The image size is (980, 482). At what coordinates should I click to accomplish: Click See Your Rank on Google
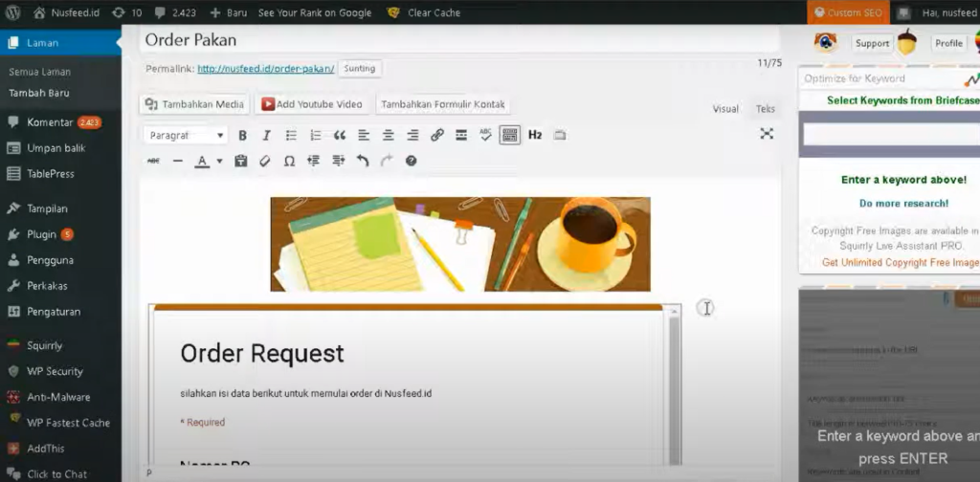314,11
